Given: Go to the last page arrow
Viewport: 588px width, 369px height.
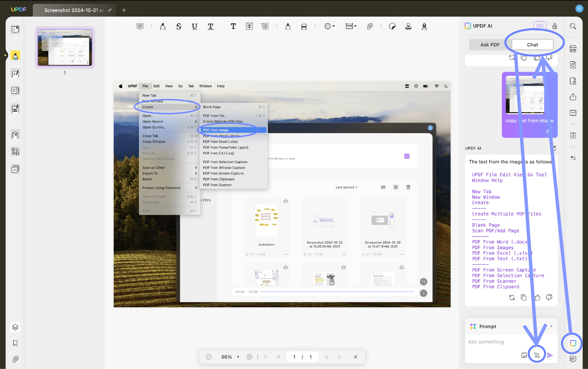Looking at the screenshot, I should pos(339,357).
